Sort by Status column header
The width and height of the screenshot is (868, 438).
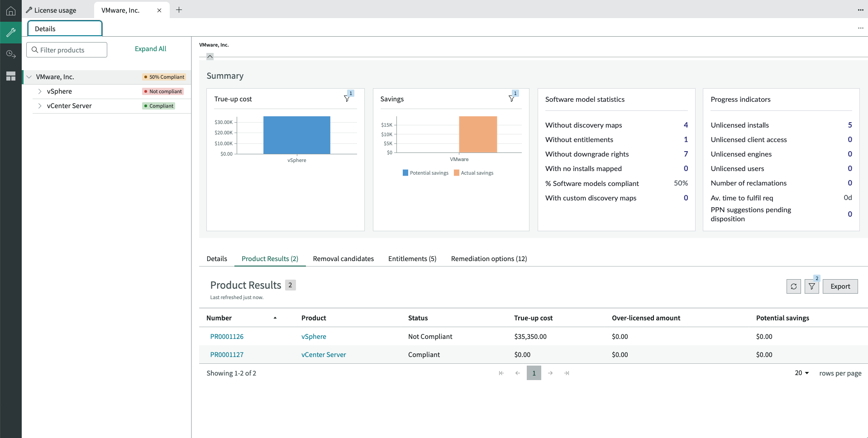418,318
